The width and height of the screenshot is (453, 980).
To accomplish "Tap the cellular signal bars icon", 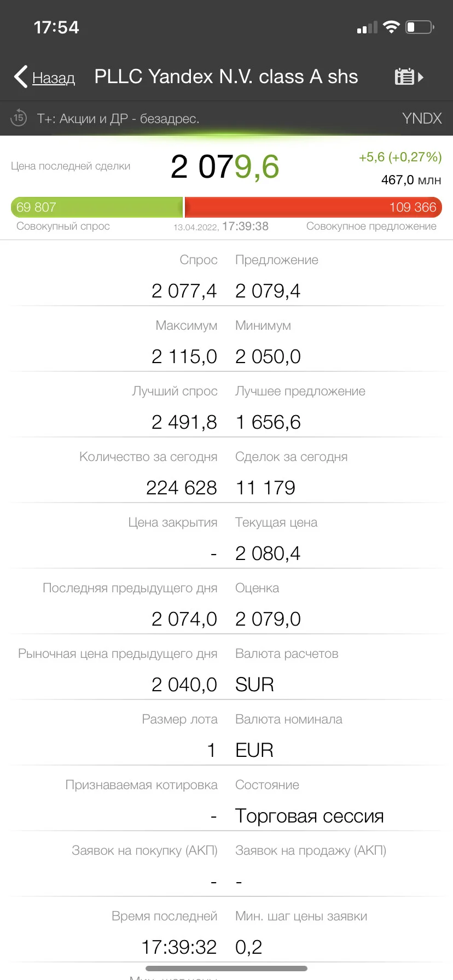I will tap(367, 27).
